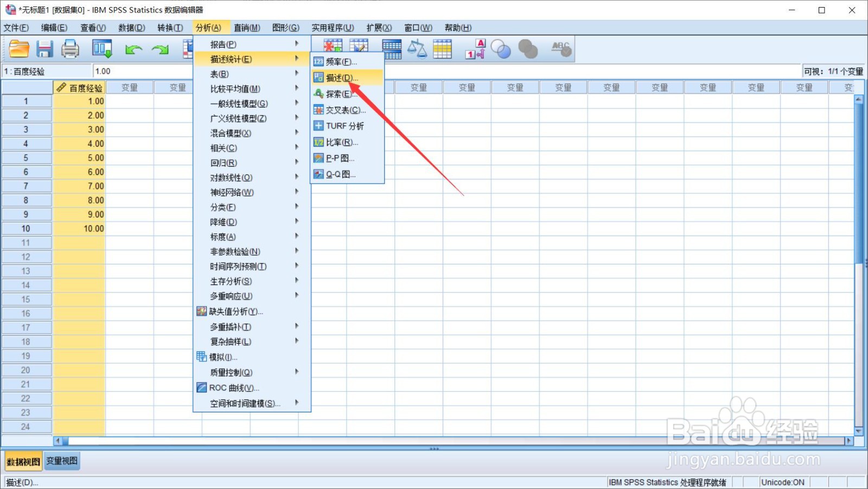868x489 pixels.
Task: Click the Show All Variables gray circles icon
Action: tap(528, 49)
